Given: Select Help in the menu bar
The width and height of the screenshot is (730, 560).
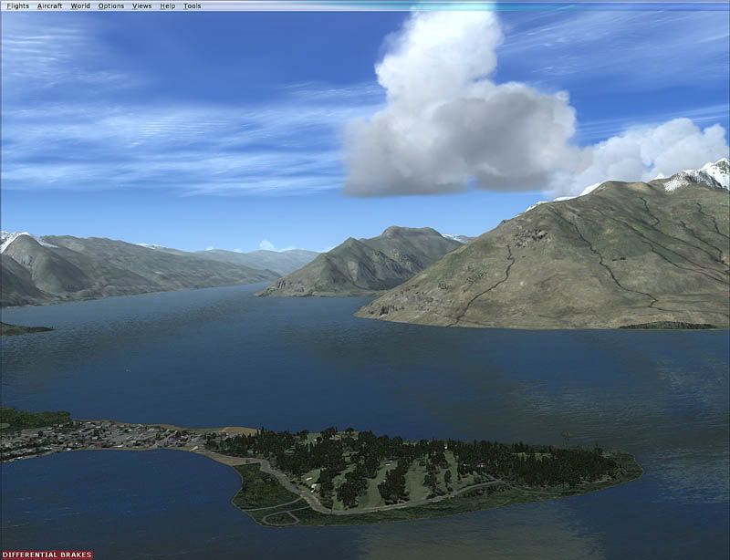Looking at the screenshot, I should [167, 5].
